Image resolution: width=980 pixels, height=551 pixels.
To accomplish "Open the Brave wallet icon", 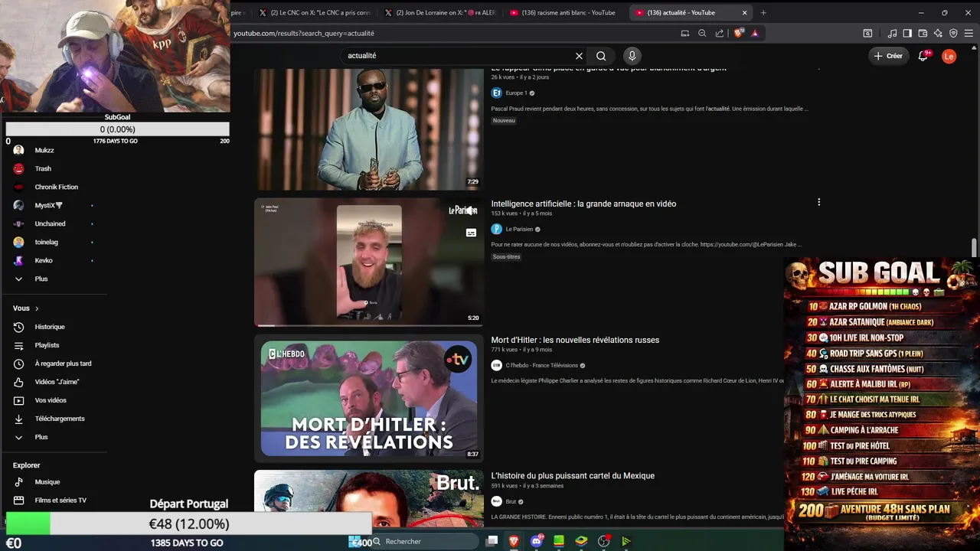I will 923,33.
